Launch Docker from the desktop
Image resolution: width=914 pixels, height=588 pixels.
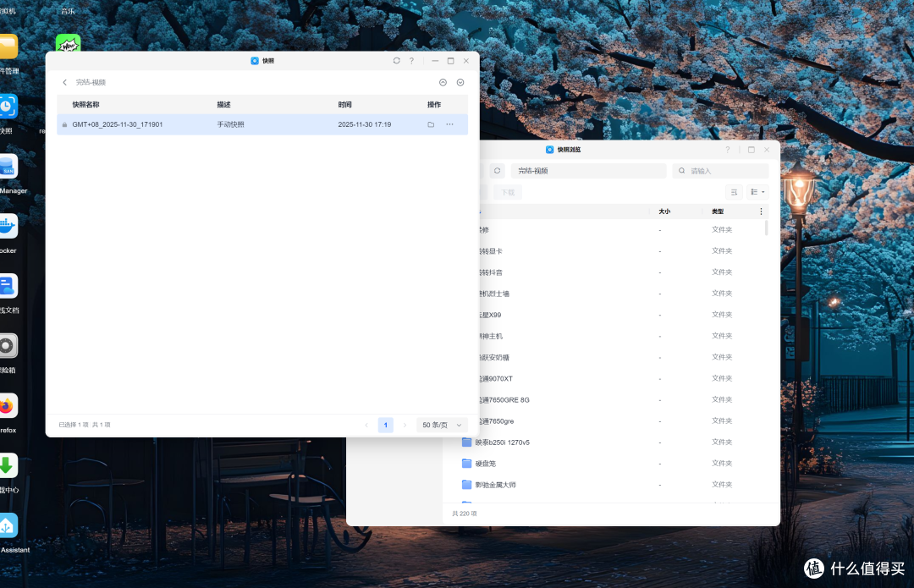[8, 227]
